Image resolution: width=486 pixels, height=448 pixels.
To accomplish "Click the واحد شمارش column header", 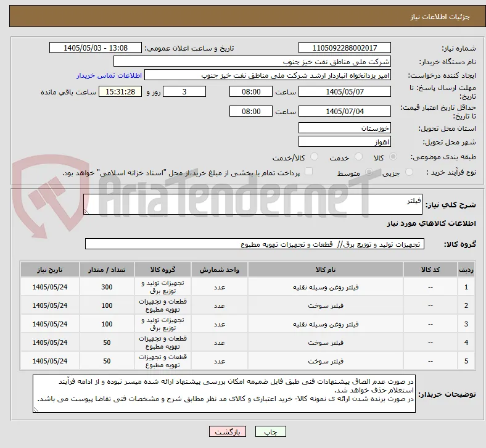I will (x=220, y=270).
